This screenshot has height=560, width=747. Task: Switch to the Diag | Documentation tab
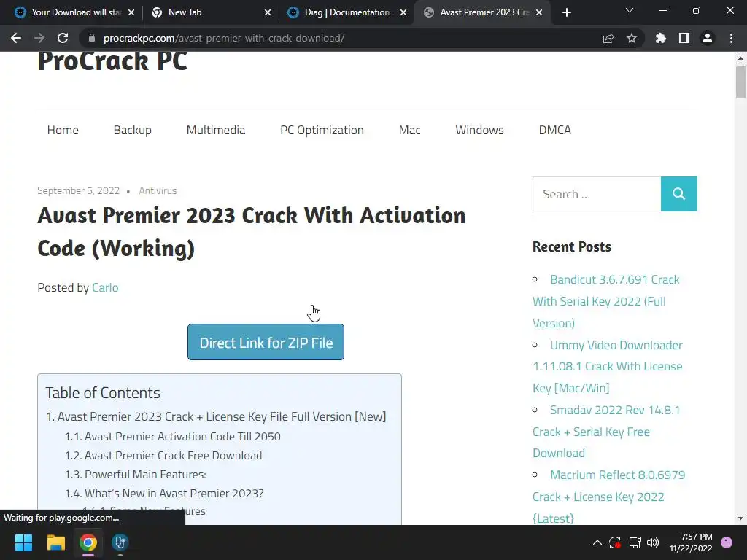(347, 12)
